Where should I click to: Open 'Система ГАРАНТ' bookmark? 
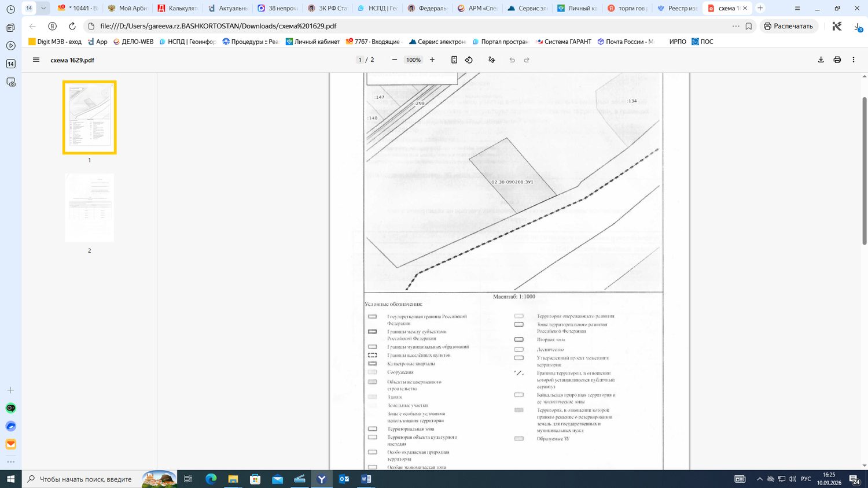564,42
